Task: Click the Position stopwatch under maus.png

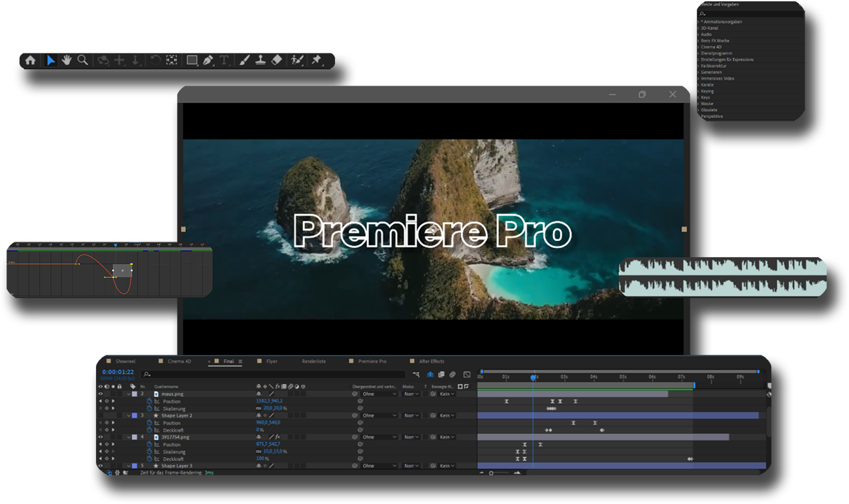Action: tap(150, 402)
